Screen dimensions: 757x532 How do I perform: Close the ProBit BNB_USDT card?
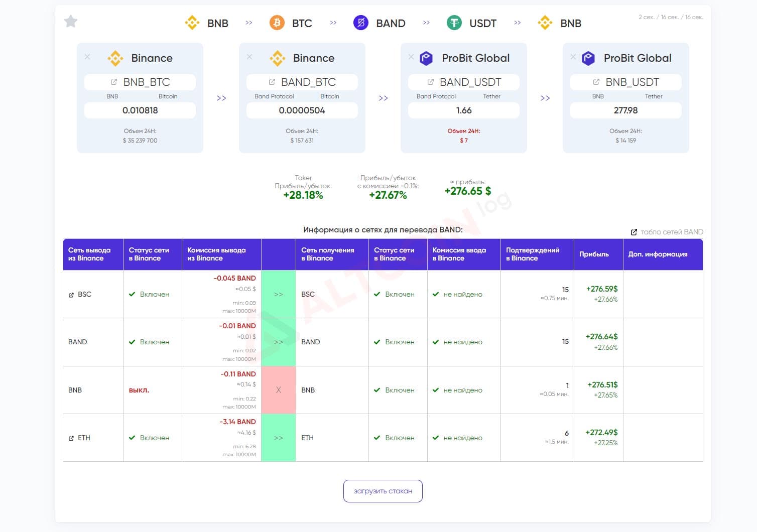(573, 57)
